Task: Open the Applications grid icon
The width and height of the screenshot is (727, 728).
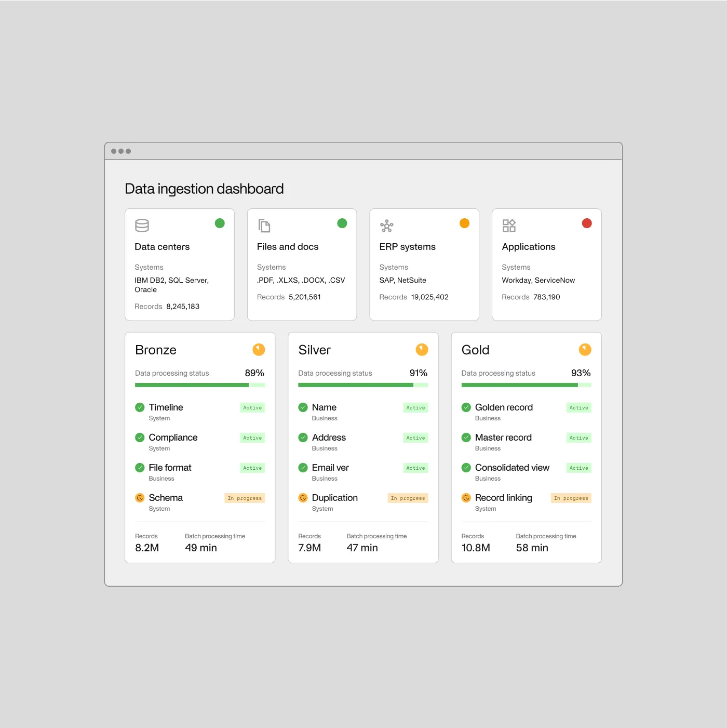Action: 508,226
